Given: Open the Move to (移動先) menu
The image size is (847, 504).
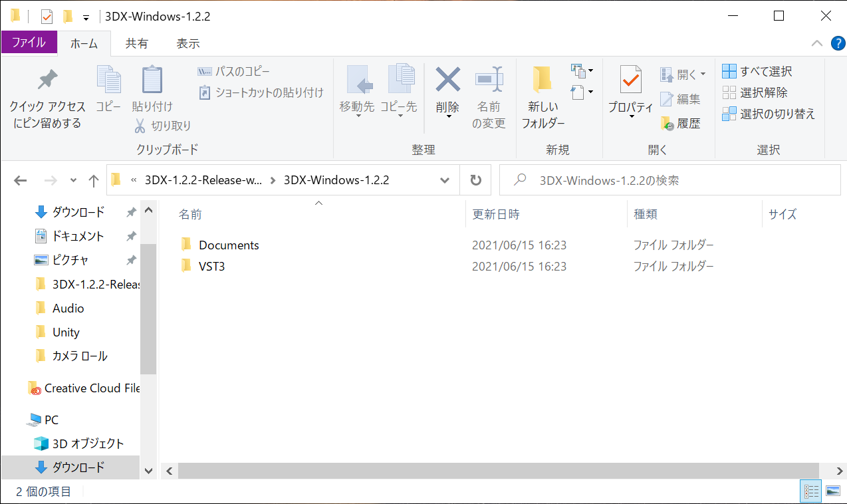Looking at the screenshot, I should (357, 92).
